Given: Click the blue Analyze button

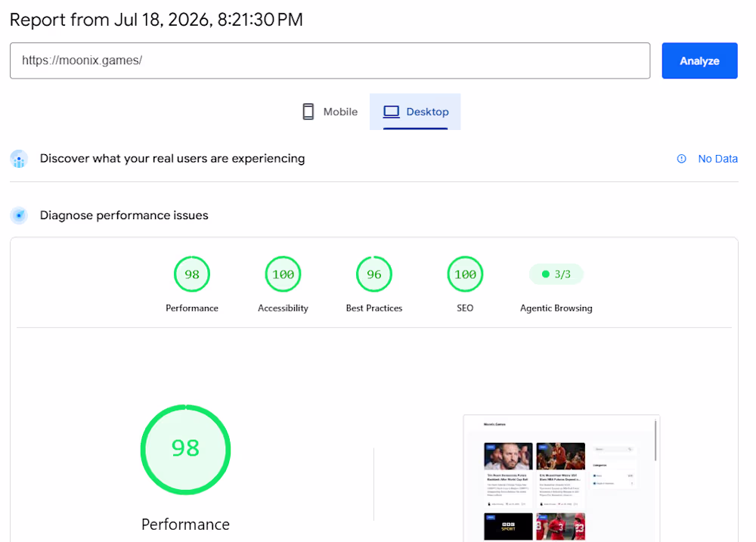Looking at the screenshot, I should pos(699,60).
